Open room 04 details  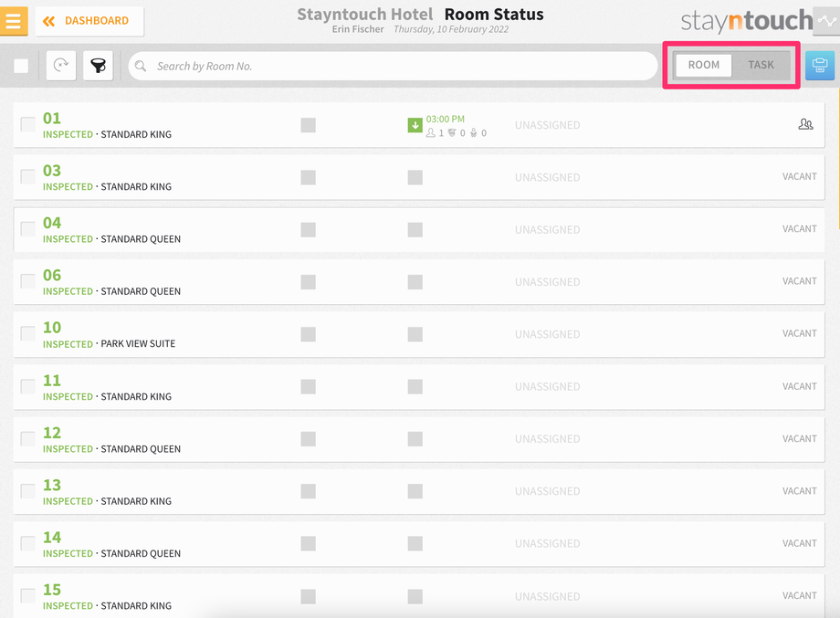click(419, 230)
